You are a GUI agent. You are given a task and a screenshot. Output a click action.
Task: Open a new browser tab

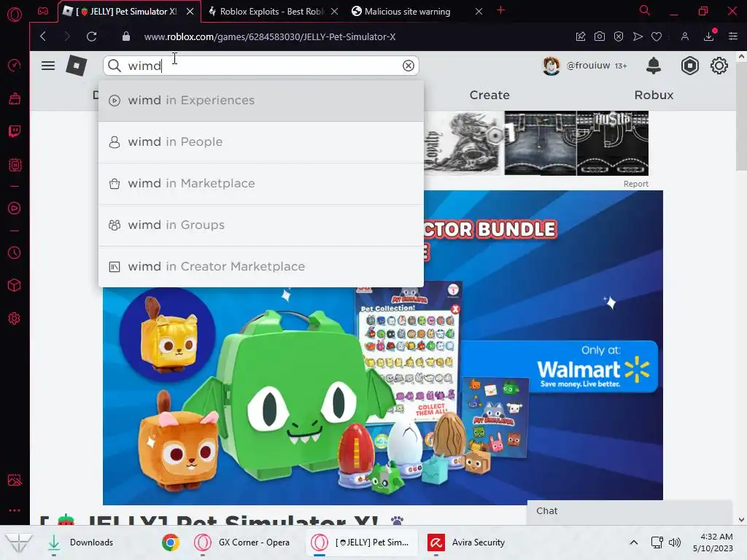coord(500,10)
